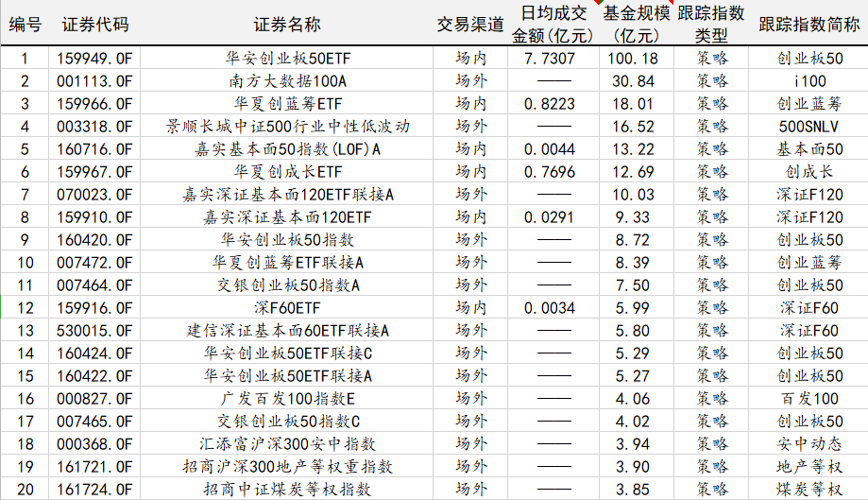Select the 12.69 fund size cell

637,172
